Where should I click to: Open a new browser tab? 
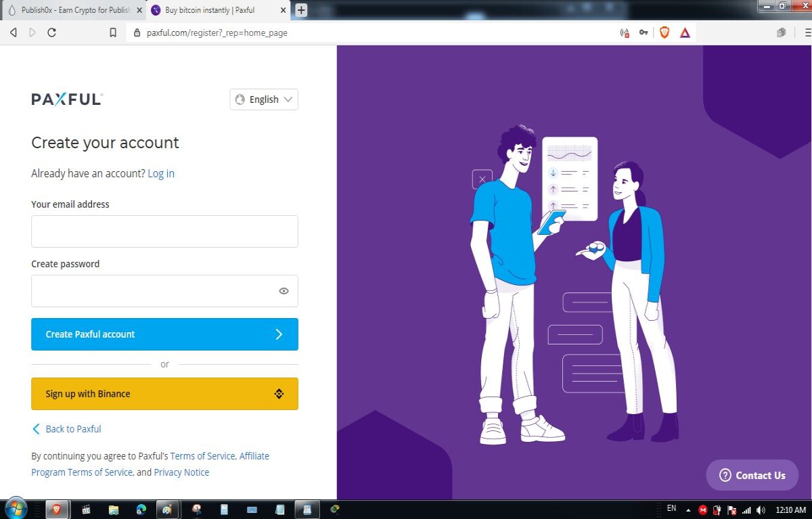coord(302,10)
